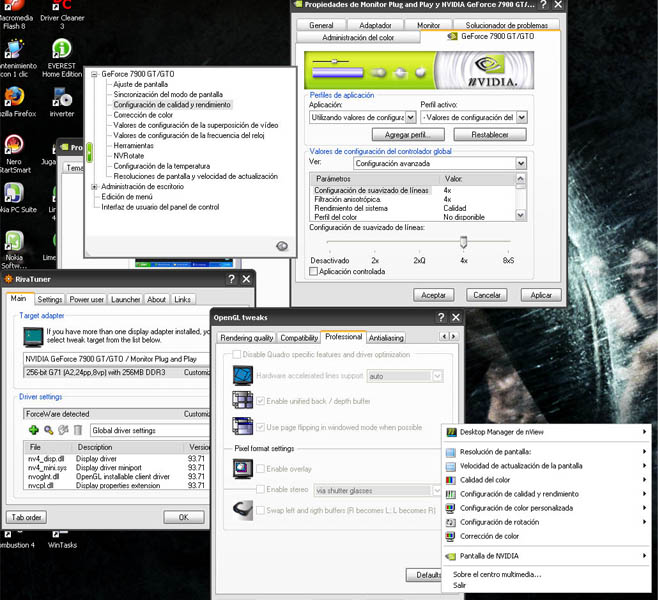Click the Aplicar button
658x600 pixels.
[541, 295]
